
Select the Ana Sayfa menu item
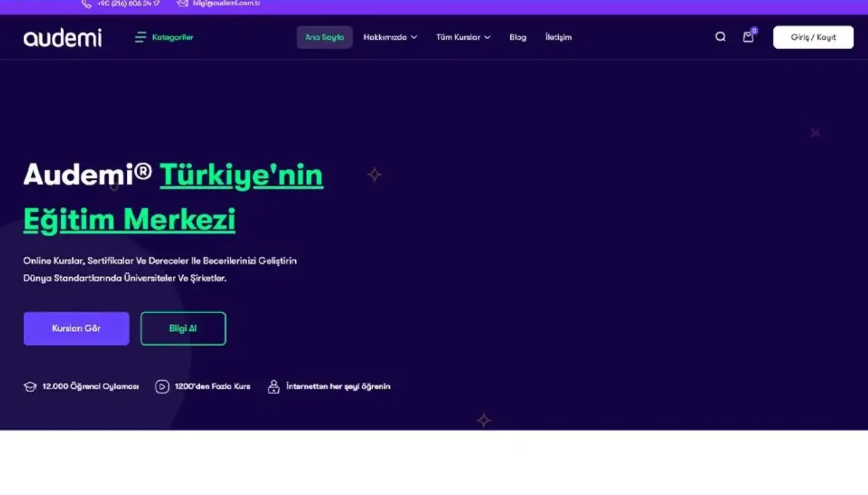coord(324,37)
